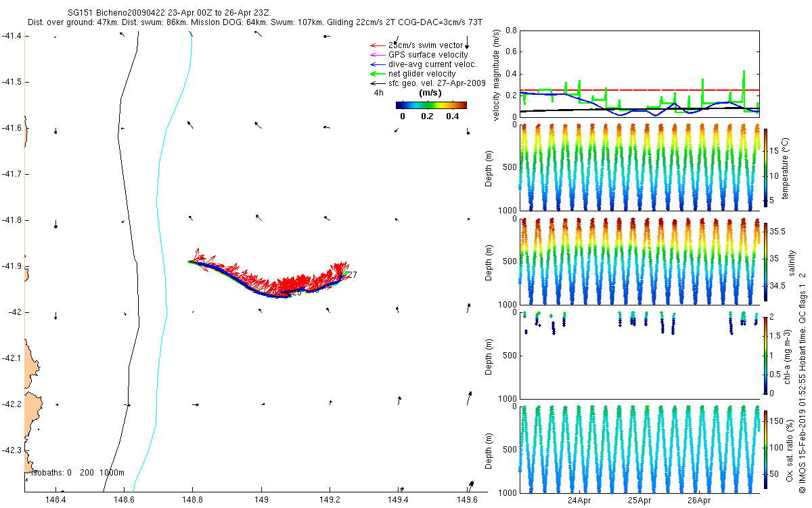Click the 'Isobaths: 0 200 1000m' label
Screen dimensions: 812x508
coord(78,472)
